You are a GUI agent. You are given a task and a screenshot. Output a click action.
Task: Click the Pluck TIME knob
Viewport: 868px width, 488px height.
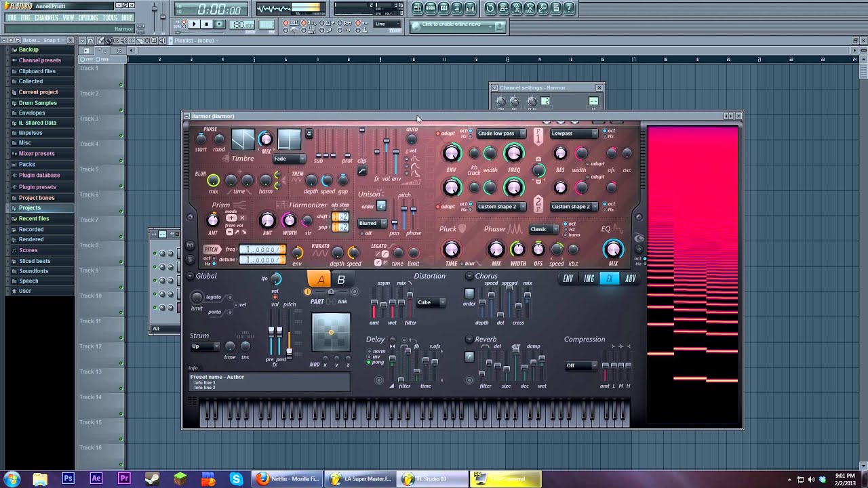point(452,249)
